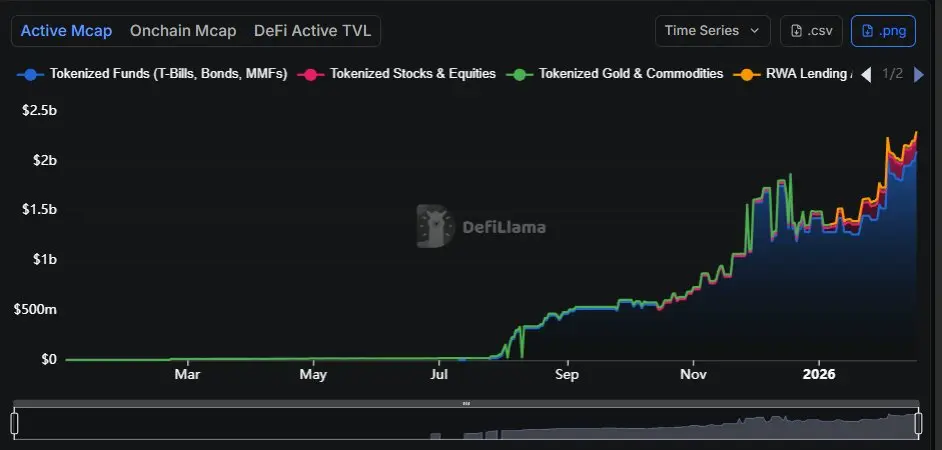942x450 pixels.
Task: Click the green Gold & Commodities legend marker
Action: [520, 74]
